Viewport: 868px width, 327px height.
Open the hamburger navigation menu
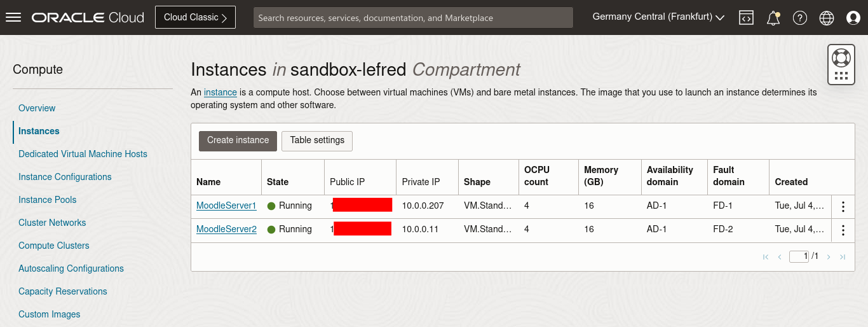coord(13,18)
